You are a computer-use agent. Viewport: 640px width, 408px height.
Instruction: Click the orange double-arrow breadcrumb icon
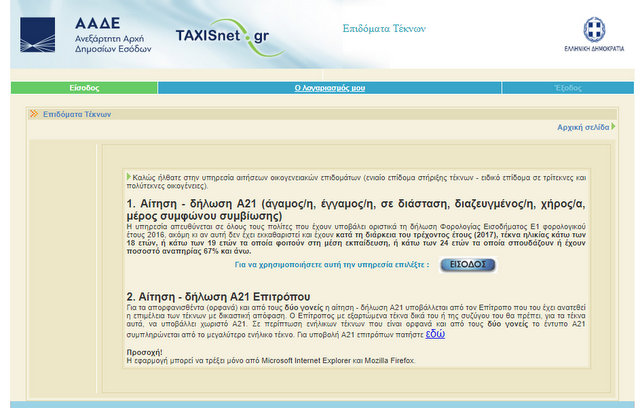34,114
